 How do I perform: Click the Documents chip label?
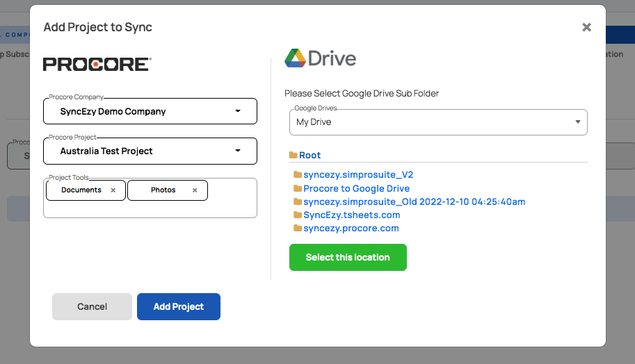81,190
